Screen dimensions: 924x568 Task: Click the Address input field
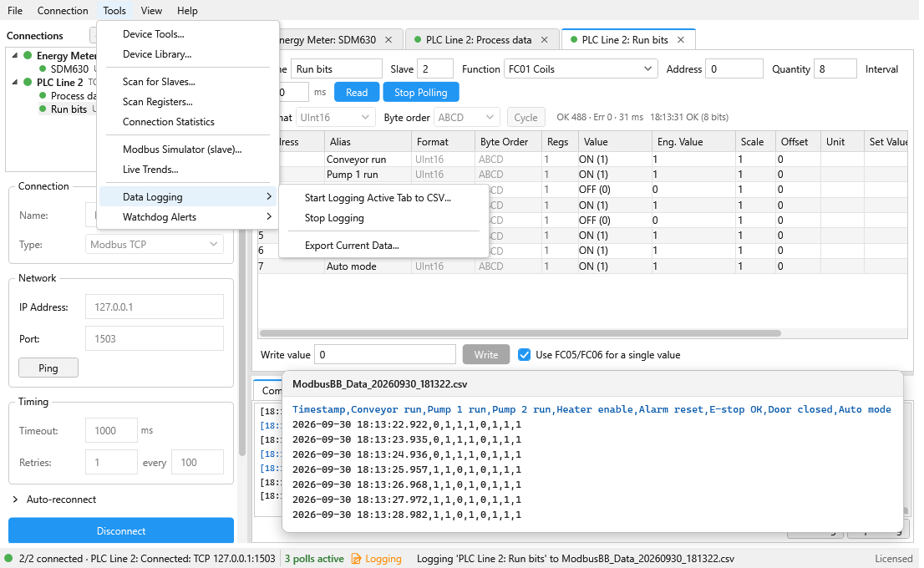click(734, 69)
